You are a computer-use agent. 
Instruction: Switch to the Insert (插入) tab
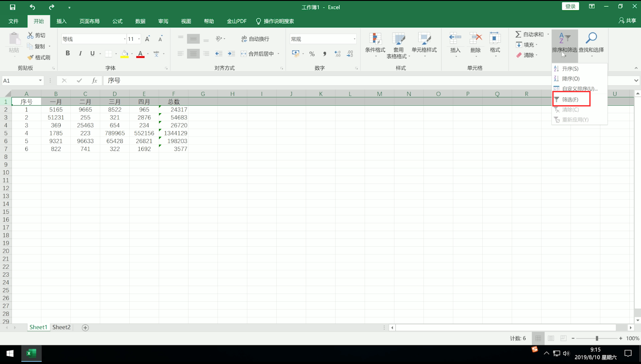click(x=62, y=21)
